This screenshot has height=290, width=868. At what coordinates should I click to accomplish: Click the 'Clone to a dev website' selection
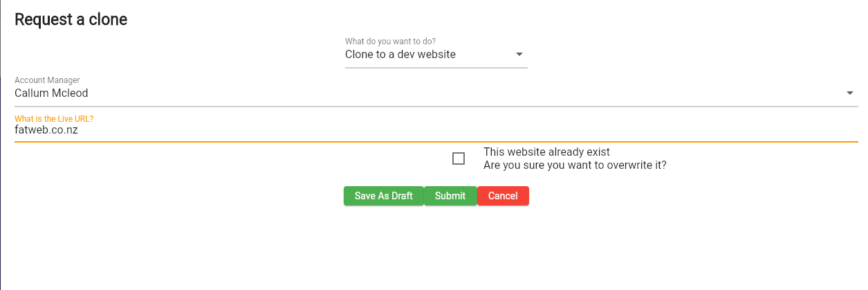(400, 55)
